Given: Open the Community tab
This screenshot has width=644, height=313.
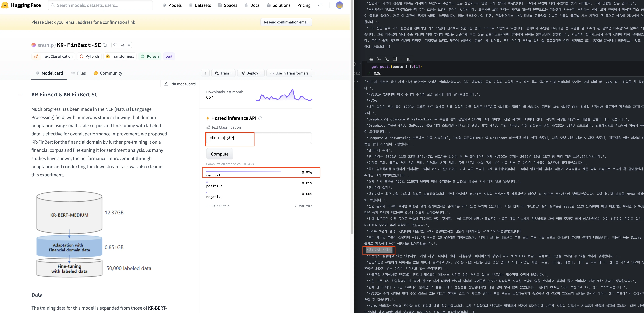Looking at the screenshot, I should tap(108, 73).
